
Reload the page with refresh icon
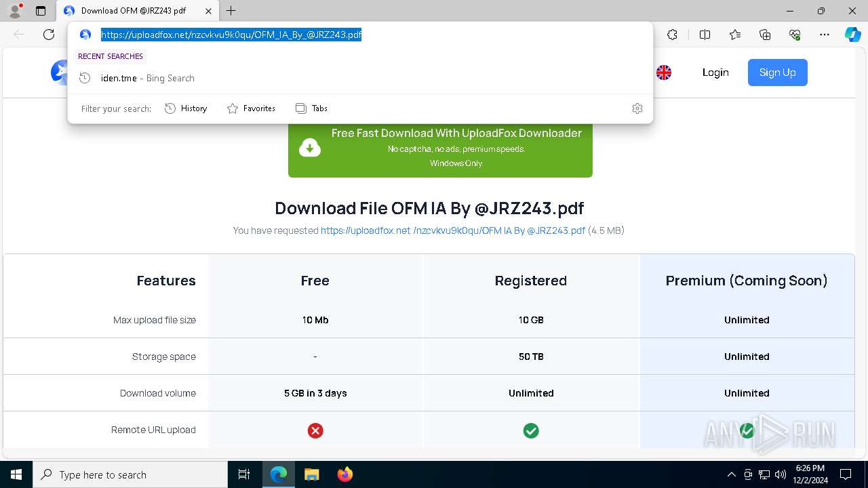pyautogui.click(x=49, y=35)
